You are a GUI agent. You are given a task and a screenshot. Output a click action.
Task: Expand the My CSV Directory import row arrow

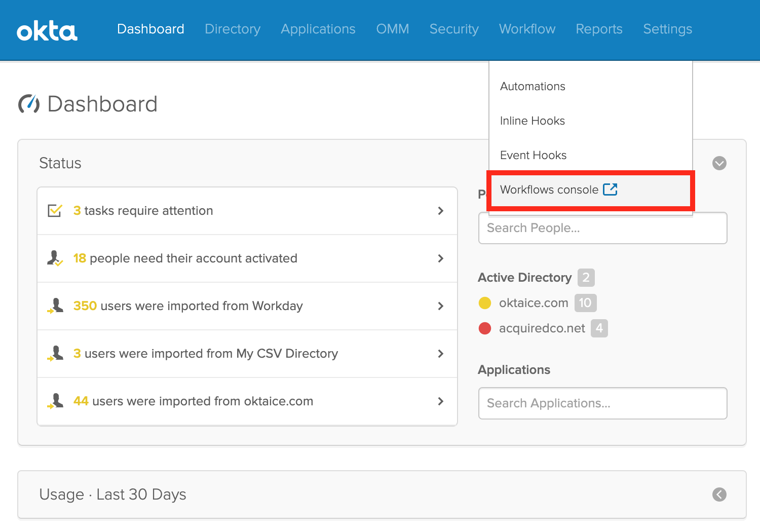click(x=440, y=354)
